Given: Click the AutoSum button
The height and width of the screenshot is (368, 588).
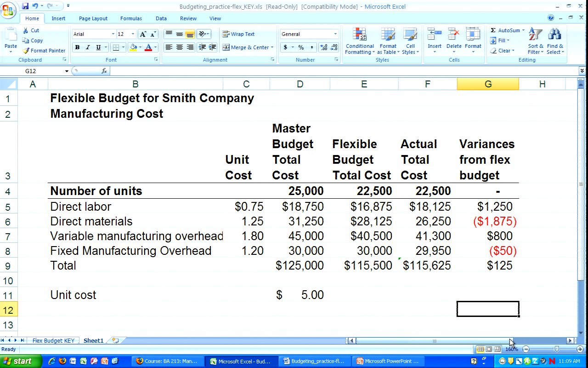Looking at the screenshot, I should point(507,30).
